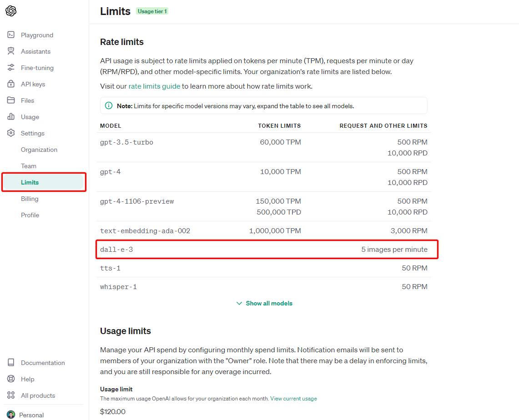519x420 pixels.
Task: Open the View current usage link
Action: (x=293, y=399)
